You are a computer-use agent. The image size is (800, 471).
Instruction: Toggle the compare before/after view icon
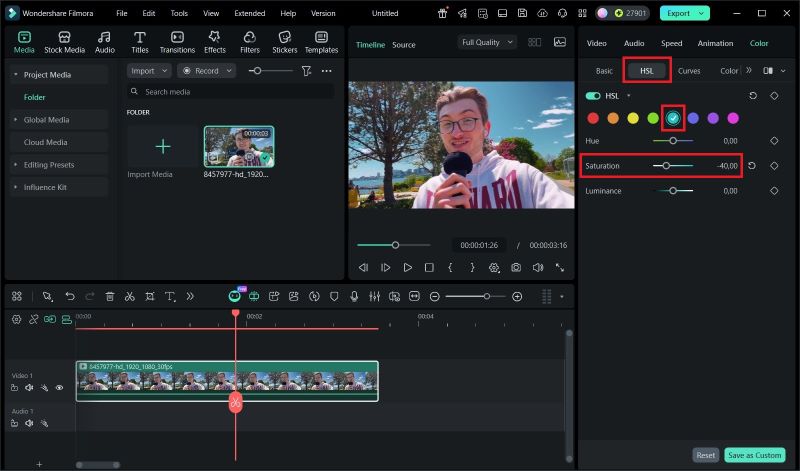coord(767,71)
